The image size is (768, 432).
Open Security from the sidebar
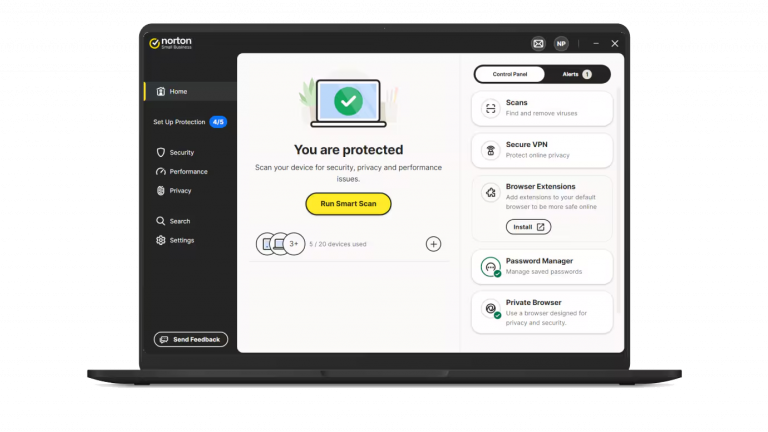click(x=181, y=152)
